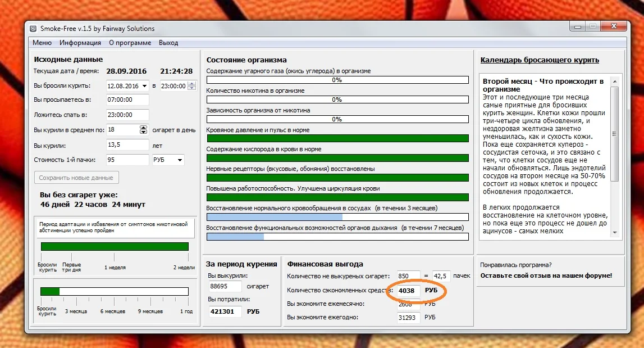The image size is (644, 348).
Task: Click the adaptation period progress bar
Action: point(115,246)
